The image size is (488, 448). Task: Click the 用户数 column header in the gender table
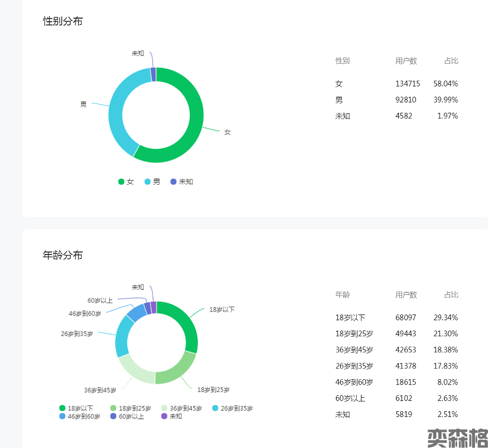[x=406, y=61]
